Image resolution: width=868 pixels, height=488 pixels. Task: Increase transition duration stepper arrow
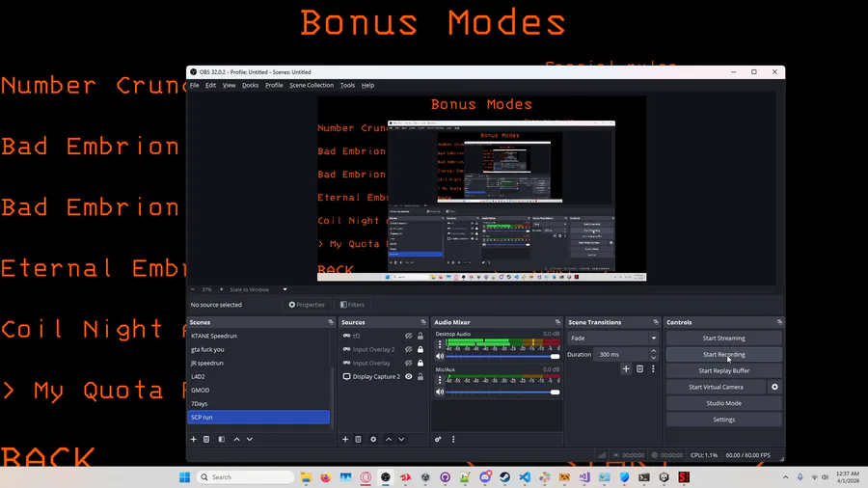point(654,351)
